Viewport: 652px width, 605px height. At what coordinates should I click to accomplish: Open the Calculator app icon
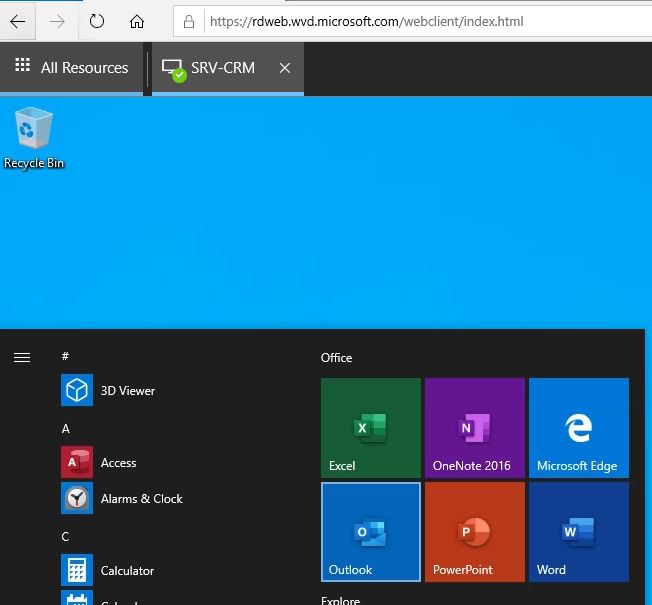pos(77,570)
